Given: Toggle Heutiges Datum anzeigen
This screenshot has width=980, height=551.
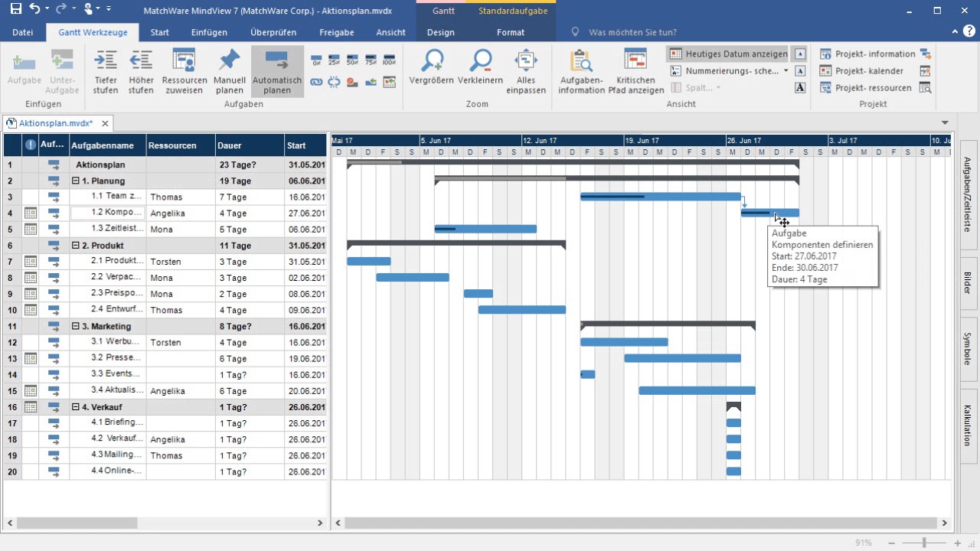Looking at the screenshot, I should [x=728, y=54].
